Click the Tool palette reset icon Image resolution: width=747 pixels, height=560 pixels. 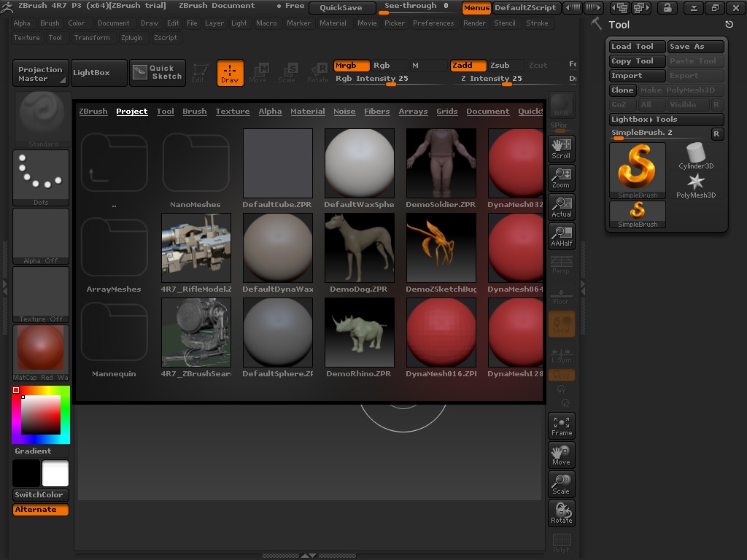point(729,24)
